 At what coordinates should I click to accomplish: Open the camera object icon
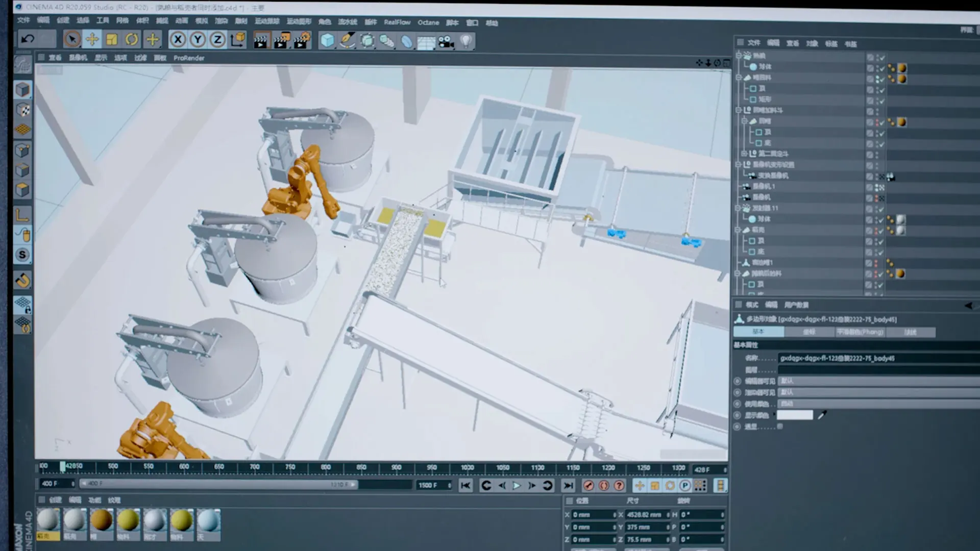[x=446, y=41]
